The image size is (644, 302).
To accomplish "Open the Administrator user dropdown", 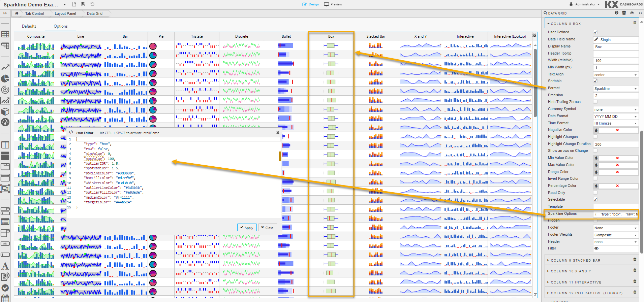I will [x=585, y=4].
